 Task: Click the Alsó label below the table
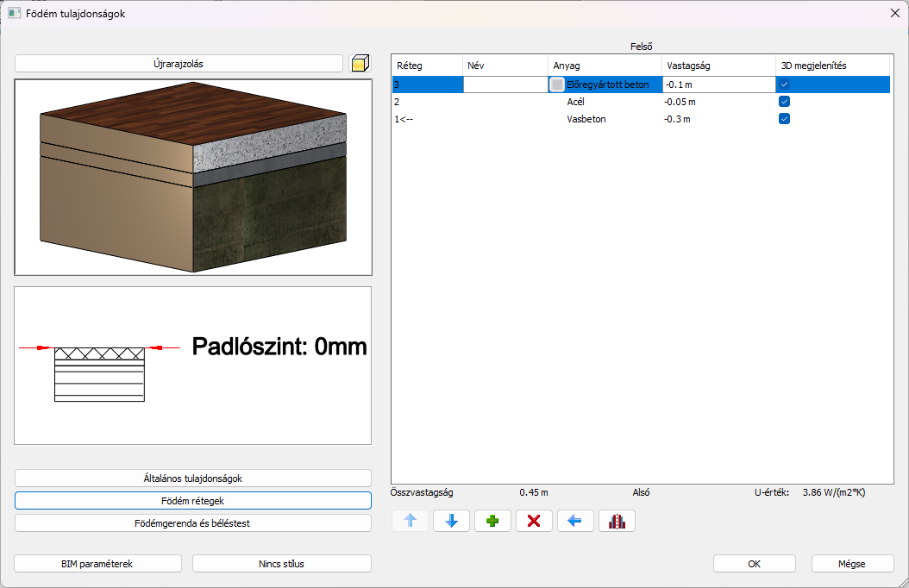tap(641, 492)
